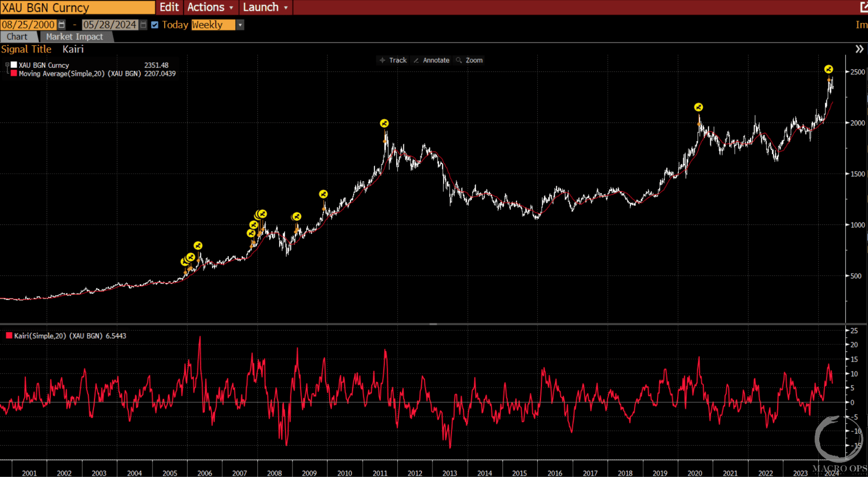
Task: Click the 2020 peak signal marker
Action: coord(698,107)
